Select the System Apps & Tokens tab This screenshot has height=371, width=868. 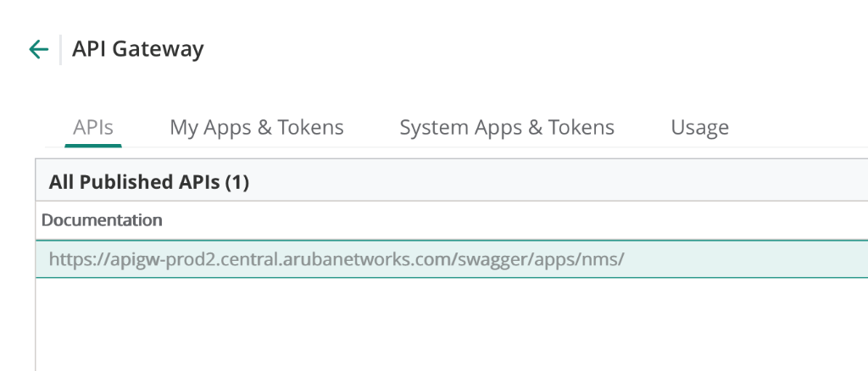[x=507, y=127]
